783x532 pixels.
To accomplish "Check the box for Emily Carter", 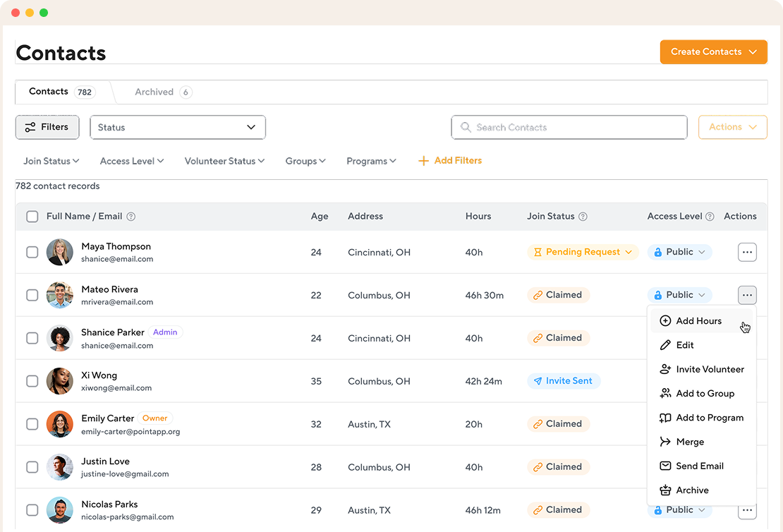I will 32,424.
